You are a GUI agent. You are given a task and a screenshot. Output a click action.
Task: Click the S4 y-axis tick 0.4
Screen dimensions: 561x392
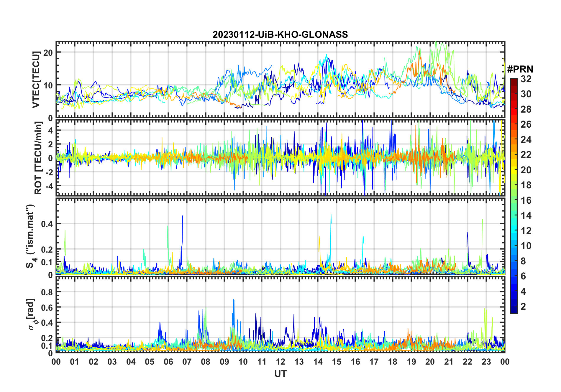47,224
